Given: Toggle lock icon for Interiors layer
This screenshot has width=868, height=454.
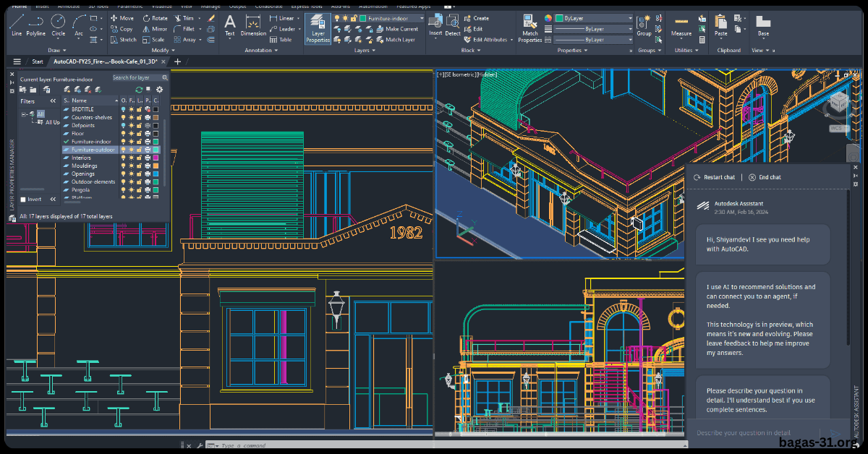Looking at the screenshot, I should click(x=140, y=158).
